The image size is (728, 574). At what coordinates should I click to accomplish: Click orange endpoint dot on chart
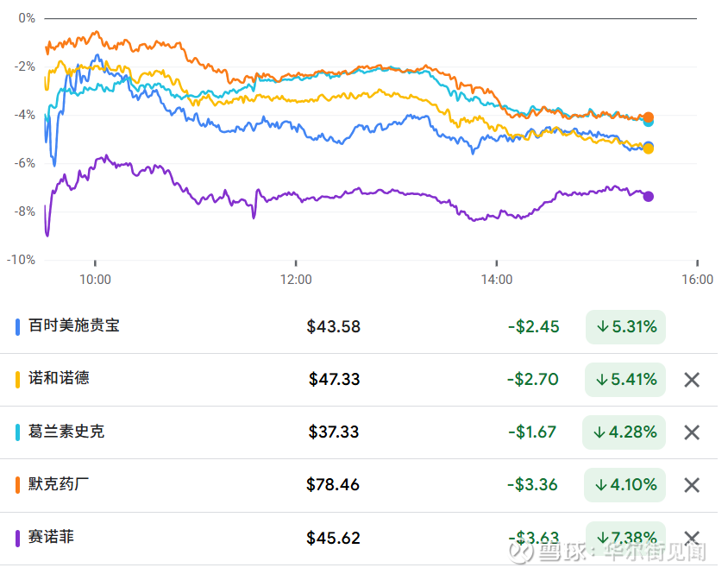pyautogui.click(x=649, y=117)
